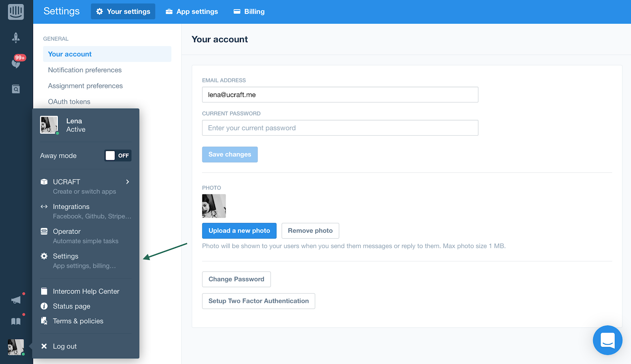Click the user avatar at sidebar bottom
This screenshot has width=631, height=364.
(x=16, y=347)
